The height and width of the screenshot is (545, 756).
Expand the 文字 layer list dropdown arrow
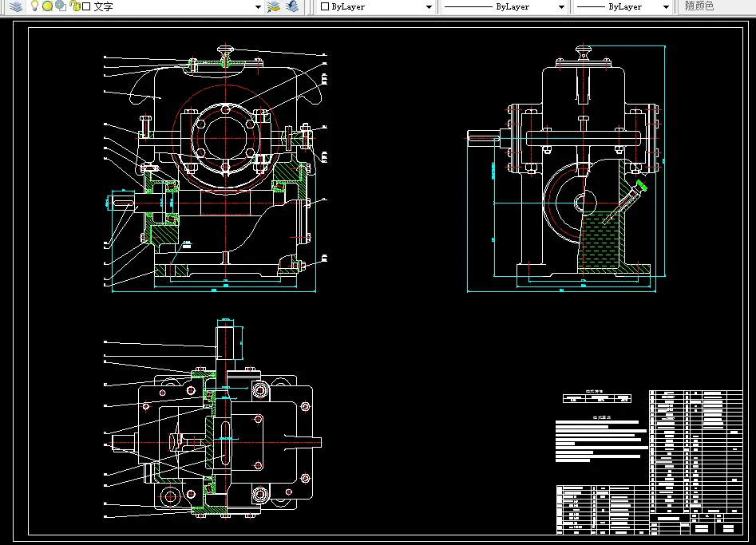coord(258,6)
